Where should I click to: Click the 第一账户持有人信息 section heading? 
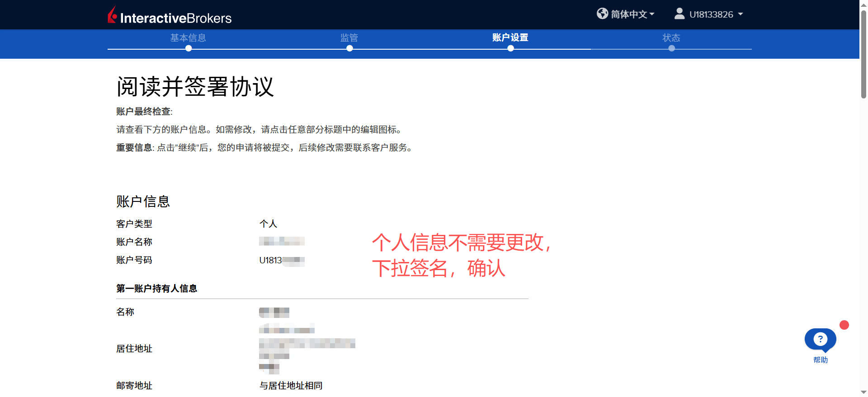[156, 289]
